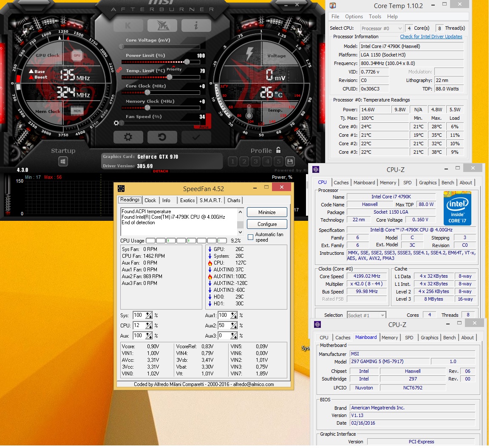
Task: Click the Aux2 speed percentage stepper
Action: (x=234, y=325)
